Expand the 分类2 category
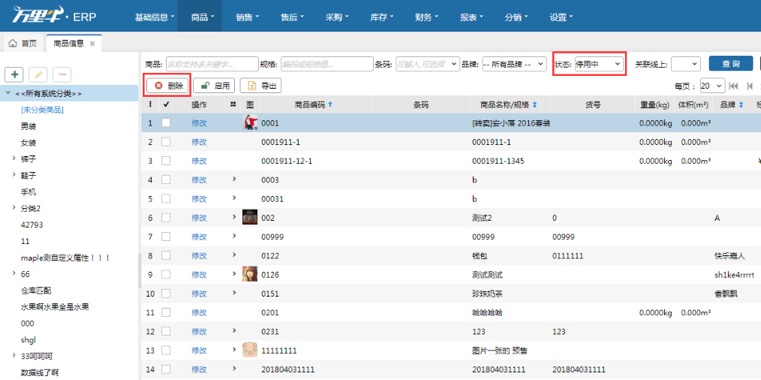This screenshot has width=761, height=380. 14,208
